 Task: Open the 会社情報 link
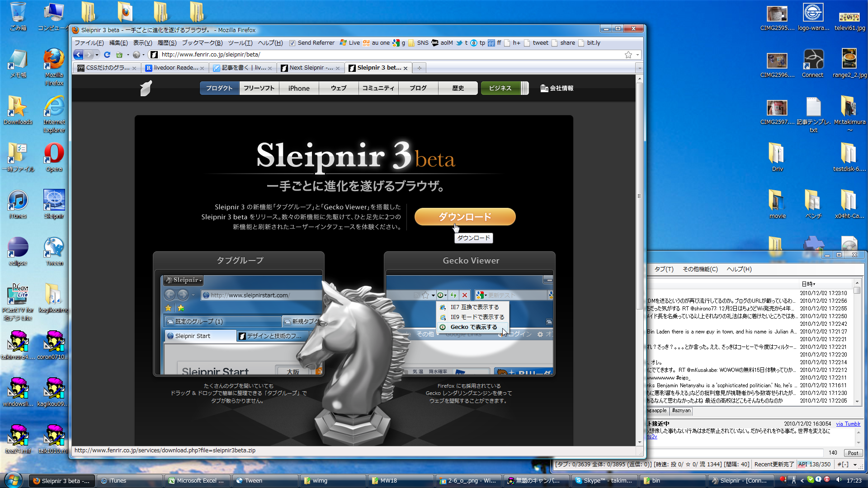(x=557, y=88)
